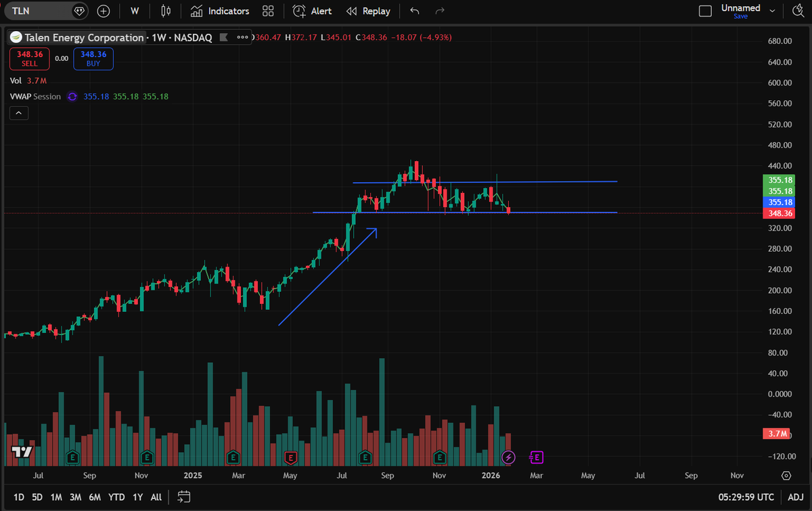Save the layout via the blue Save link
812x511 pixels.
740,16
